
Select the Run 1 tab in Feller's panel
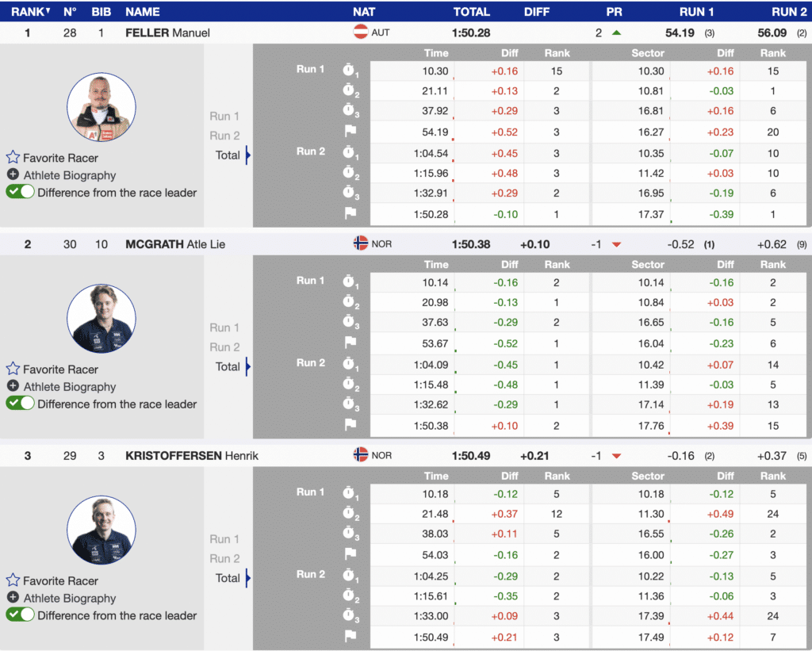(224, 116)
